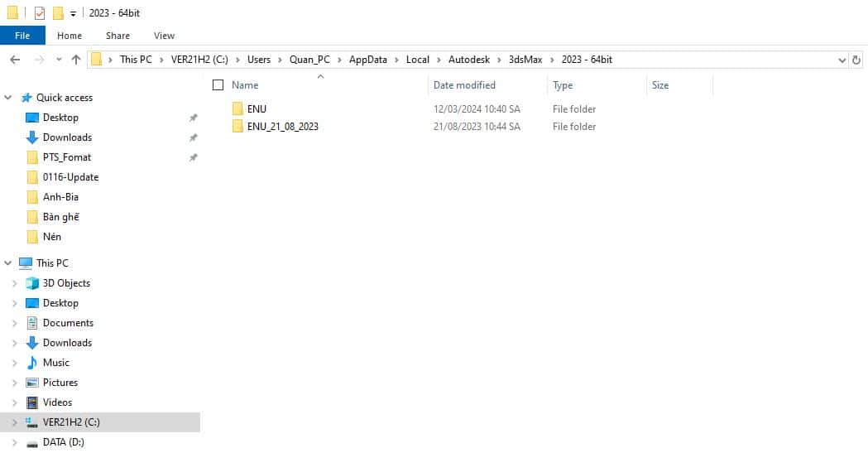Open the Music folder in sidebar
The image size is (868, 453).
click(x=55, y=363)
